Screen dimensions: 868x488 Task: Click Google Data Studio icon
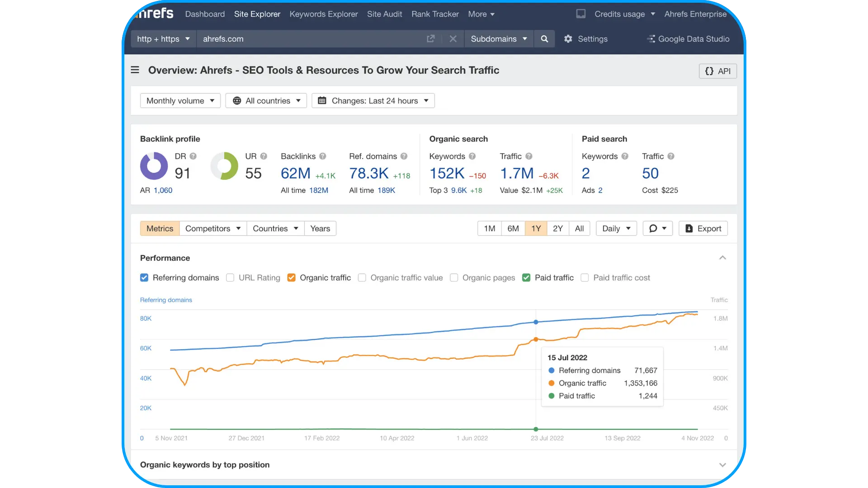click(651, 39)
